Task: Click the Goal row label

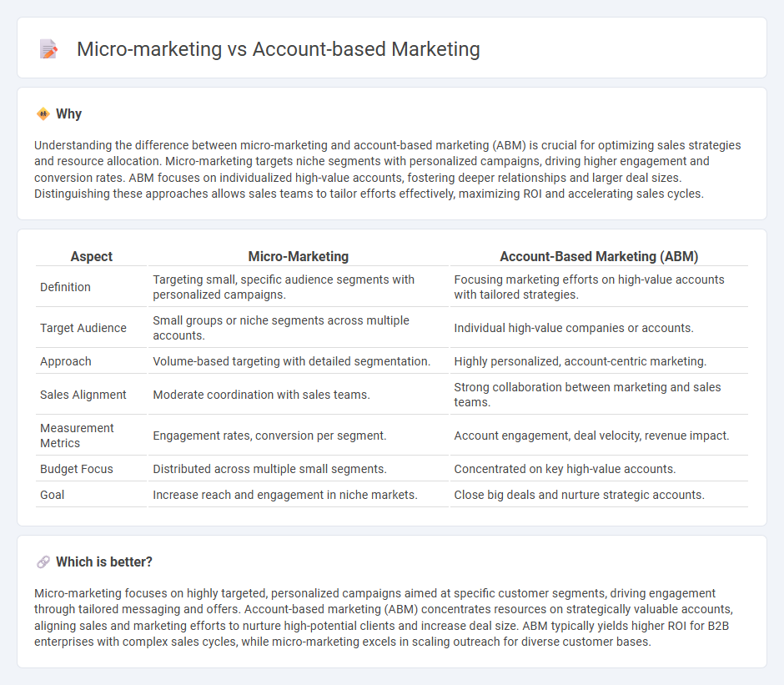Action: click(x=52, y=495)
